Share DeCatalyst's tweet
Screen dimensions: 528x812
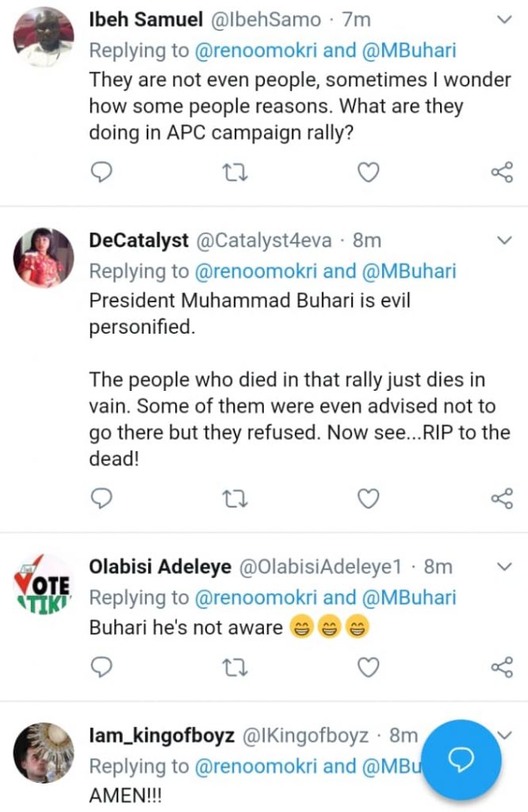point(502,498)
